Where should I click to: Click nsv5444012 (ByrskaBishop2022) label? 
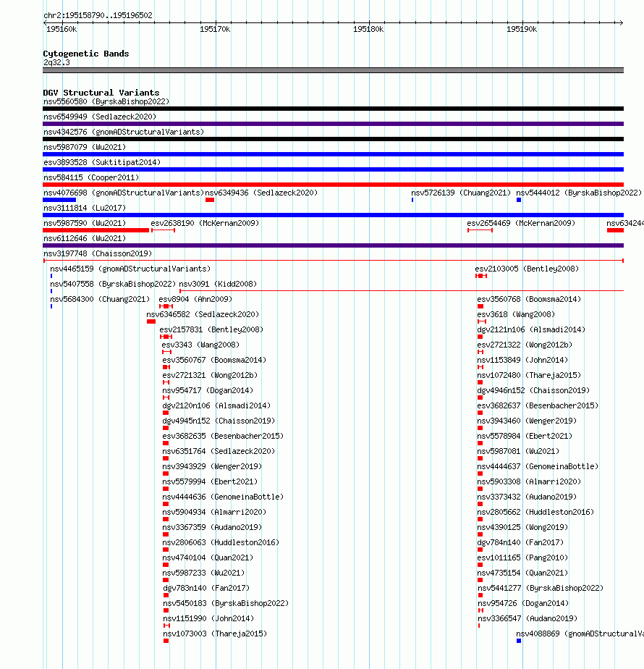tap(579, 193)
